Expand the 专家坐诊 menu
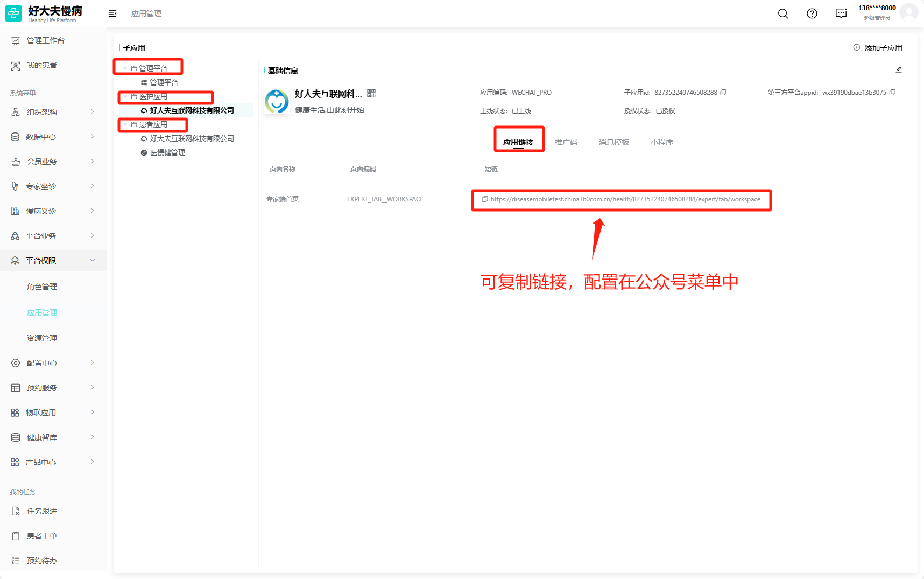924x579 pixels. point(53,186)
